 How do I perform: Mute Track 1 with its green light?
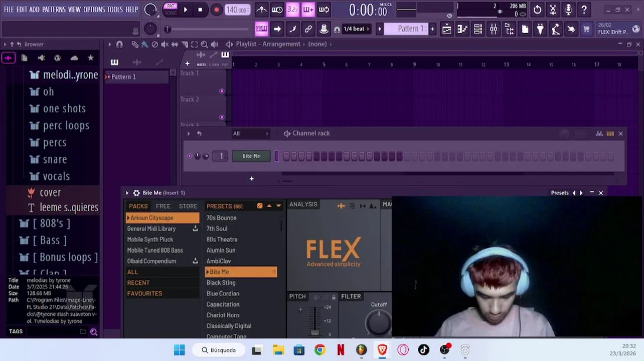[x=222, y=91]
